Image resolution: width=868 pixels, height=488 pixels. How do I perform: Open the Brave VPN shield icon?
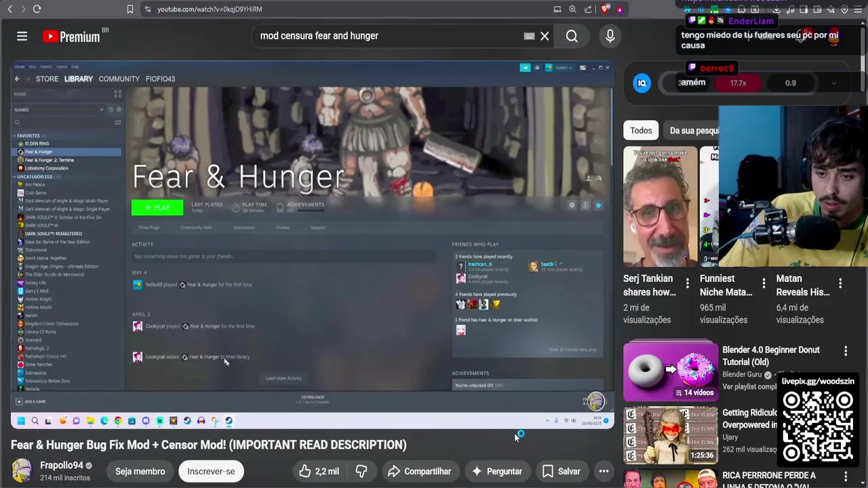point(844,9)
